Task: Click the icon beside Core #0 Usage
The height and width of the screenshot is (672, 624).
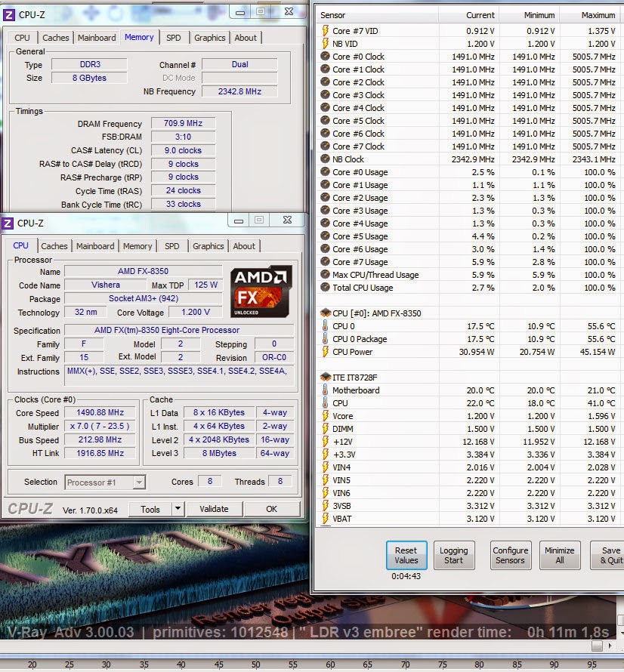Action: pyautogui.click(x=325, y=172)
